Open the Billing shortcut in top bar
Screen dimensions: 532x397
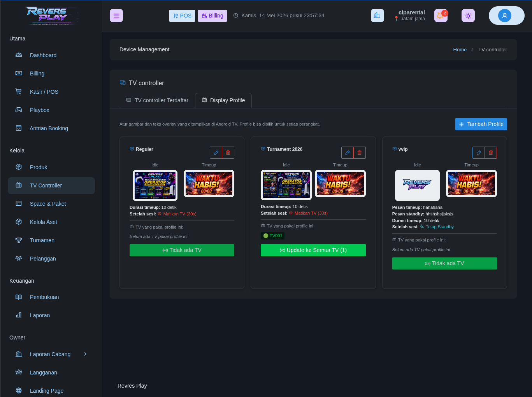point(212,16)
